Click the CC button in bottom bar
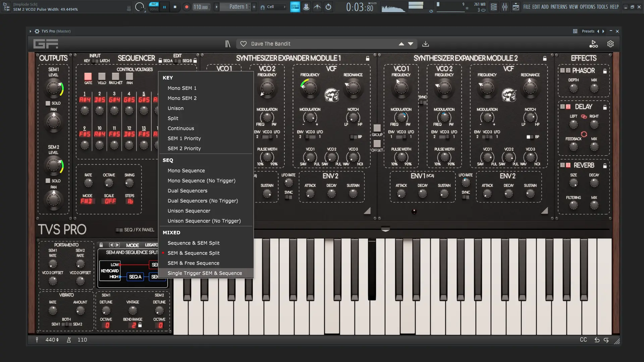This screenshot has height=362, width=644. (583, 340)
